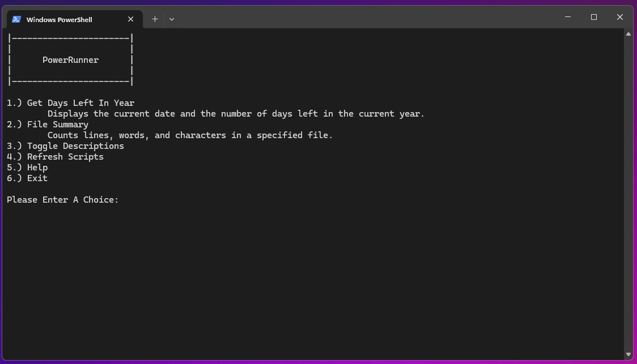
Task: Open a new tab with plus button
Action: 155,19
